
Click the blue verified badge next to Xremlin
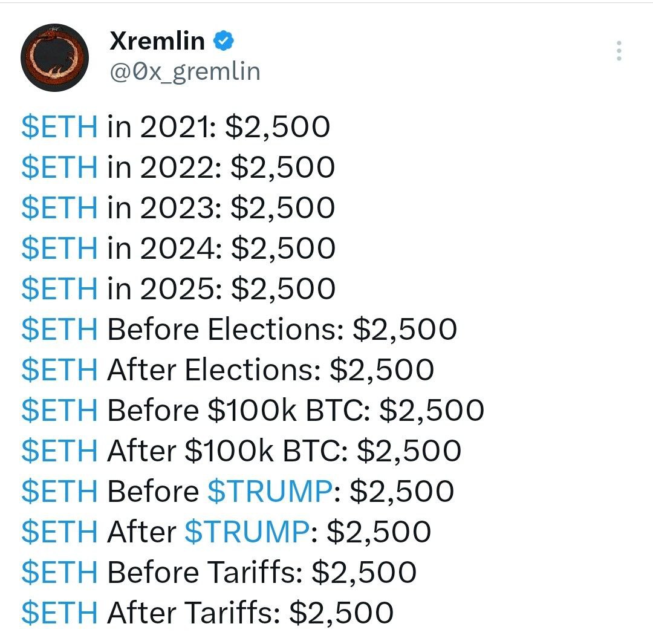tap(224, 41)
